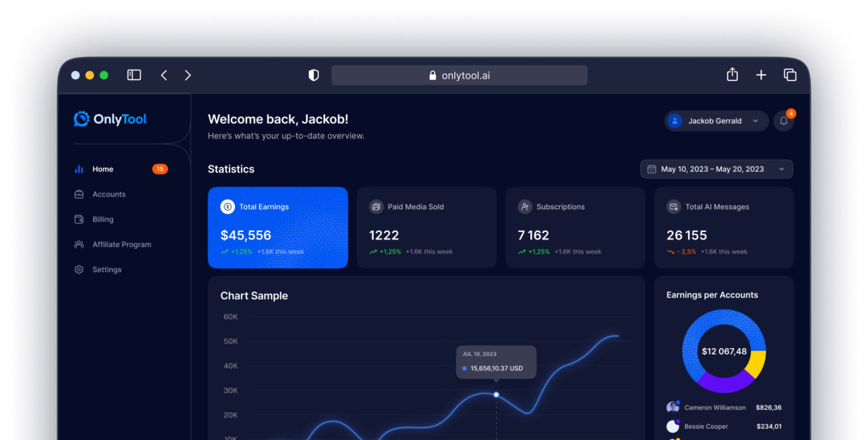868x440 pixels.
Task: Click the Affiliate Program people icon
Action: pyautogui.click(x=79, y=244)
